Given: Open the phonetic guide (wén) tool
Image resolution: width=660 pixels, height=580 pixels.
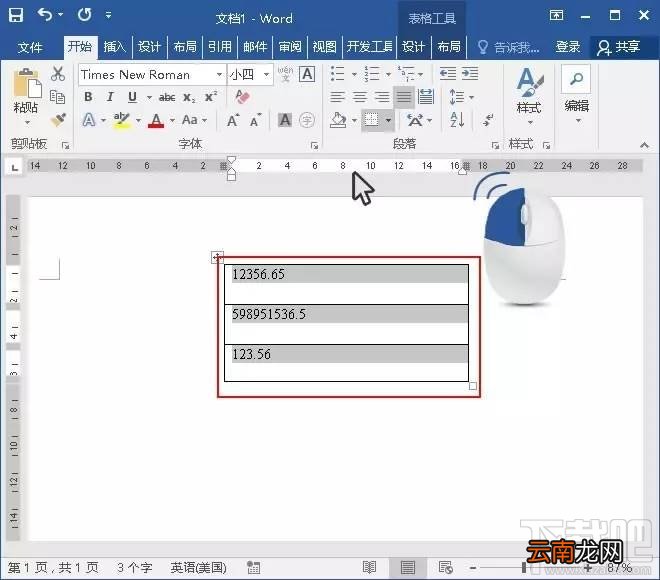Looking at the screenshot, I should 285,74.
